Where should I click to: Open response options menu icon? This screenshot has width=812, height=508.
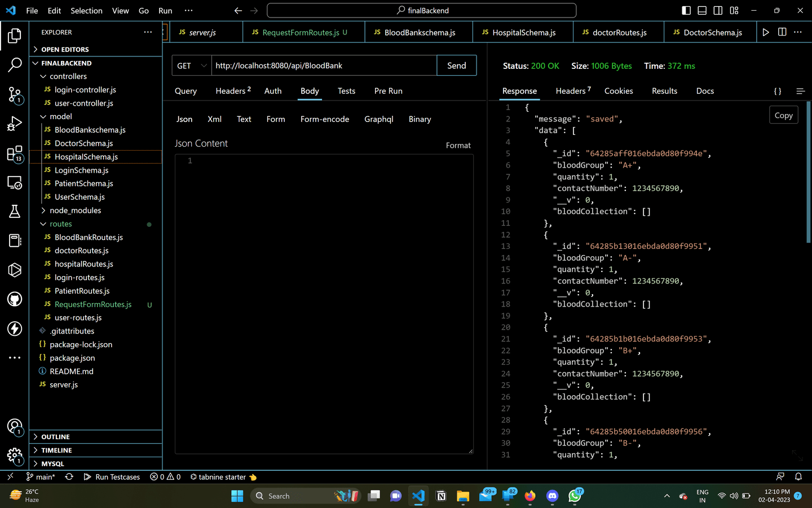800,91
